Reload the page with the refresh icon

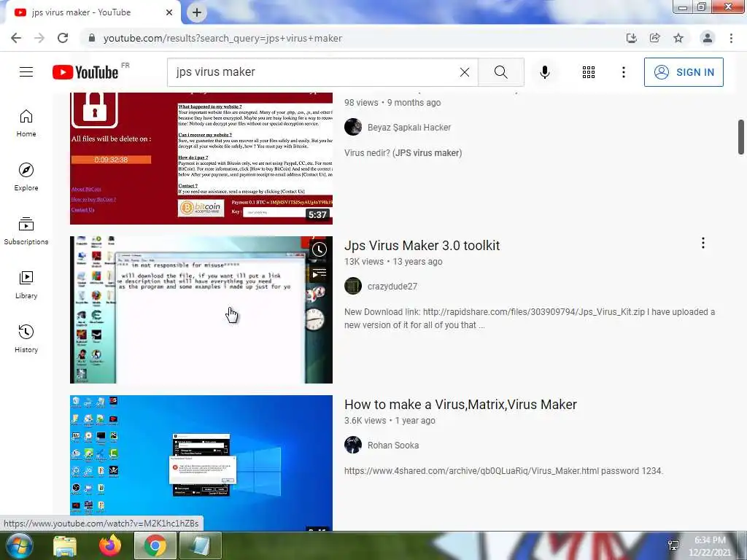63,38
